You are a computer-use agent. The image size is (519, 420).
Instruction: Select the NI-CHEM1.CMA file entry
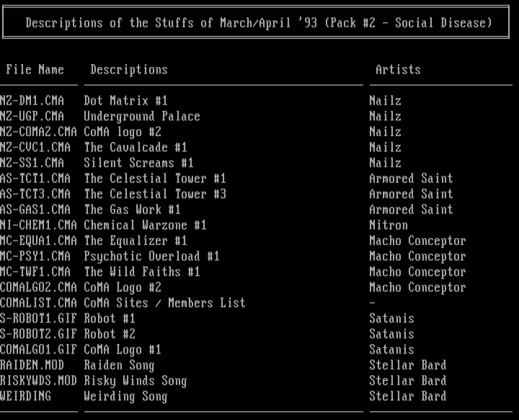click(39, 225)
